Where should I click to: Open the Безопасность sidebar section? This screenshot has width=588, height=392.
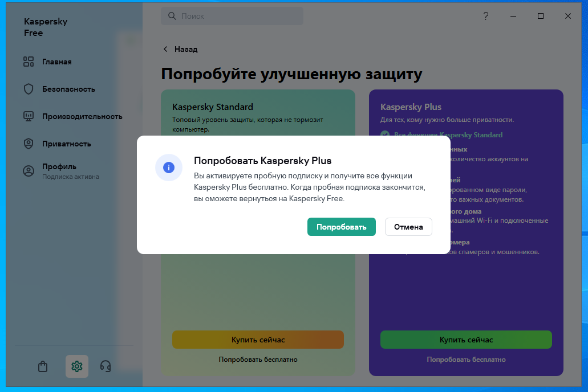[x=68, y=89]
